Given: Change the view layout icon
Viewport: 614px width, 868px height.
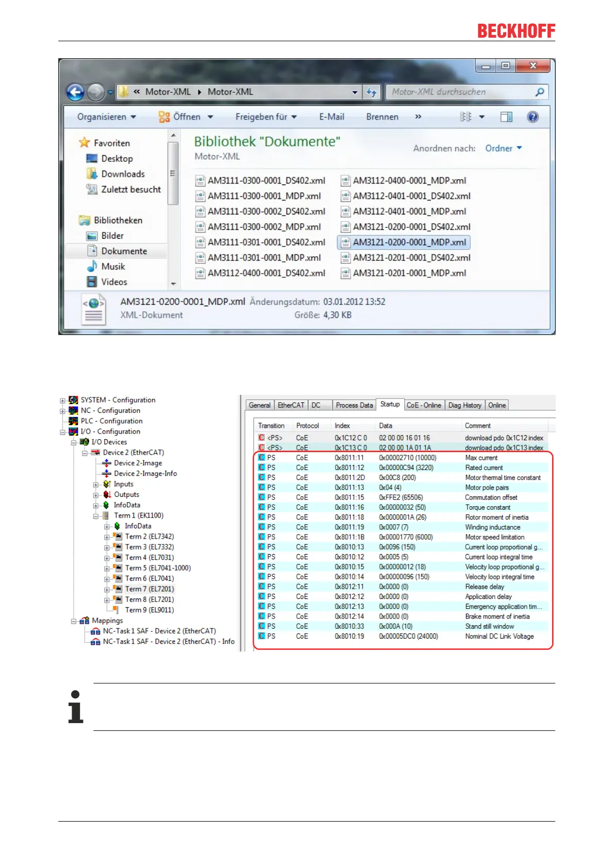Looking at the screenshot, I should pos(466,117).
